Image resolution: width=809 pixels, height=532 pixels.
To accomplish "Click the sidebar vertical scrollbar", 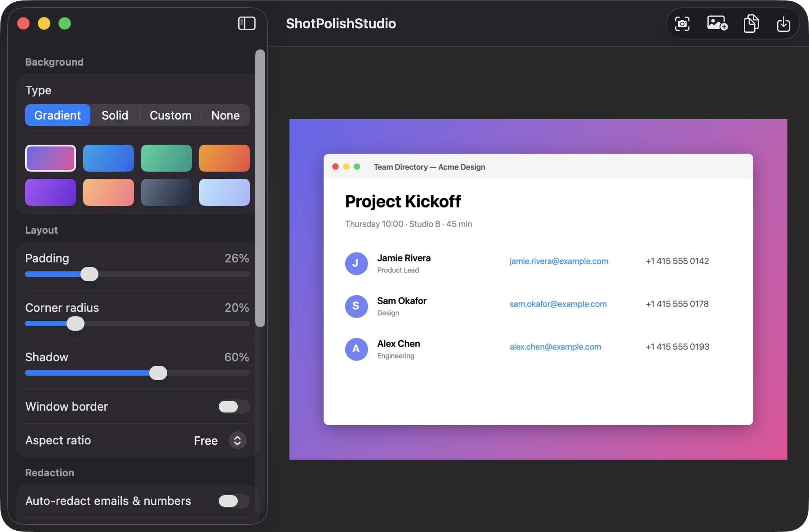I will coord(260,188).
